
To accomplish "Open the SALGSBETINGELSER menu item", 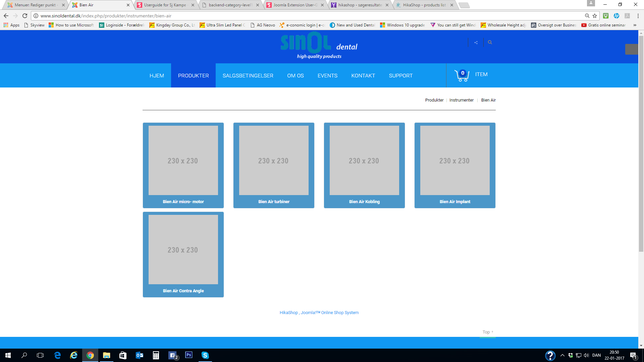I will (x=248, y=76).
